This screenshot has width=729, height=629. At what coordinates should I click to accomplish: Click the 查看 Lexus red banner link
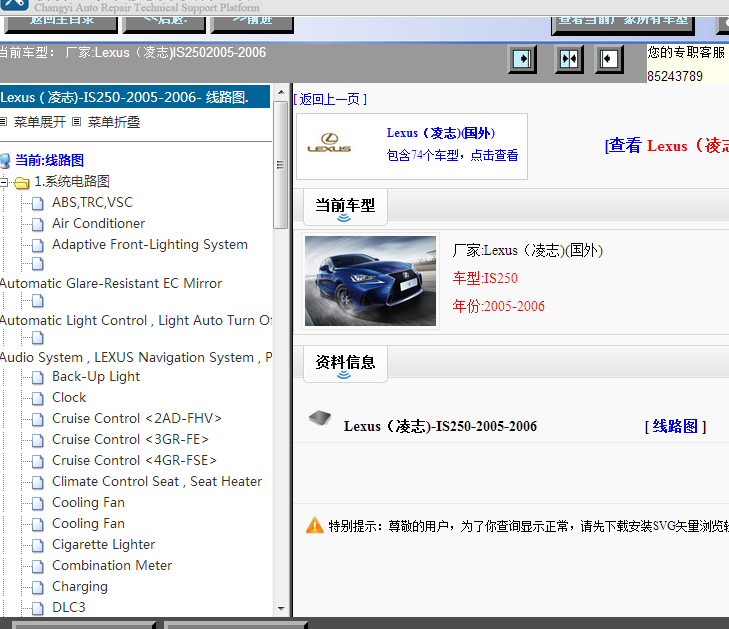[x=667, y=146]
